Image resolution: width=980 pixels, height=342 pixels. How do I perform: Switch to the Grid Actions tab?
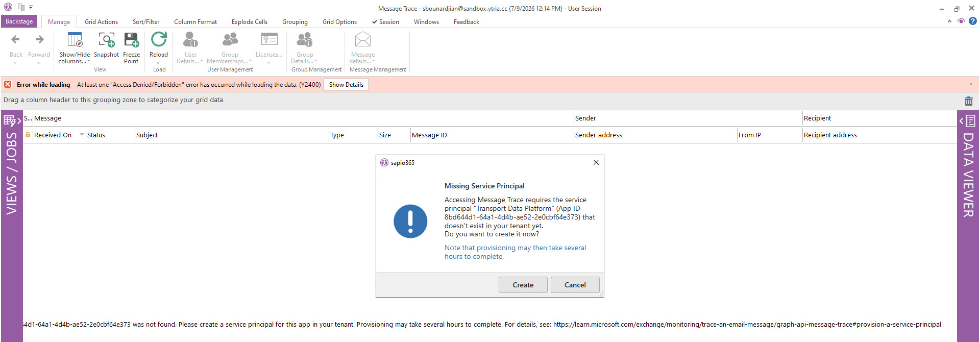[101, 22]
